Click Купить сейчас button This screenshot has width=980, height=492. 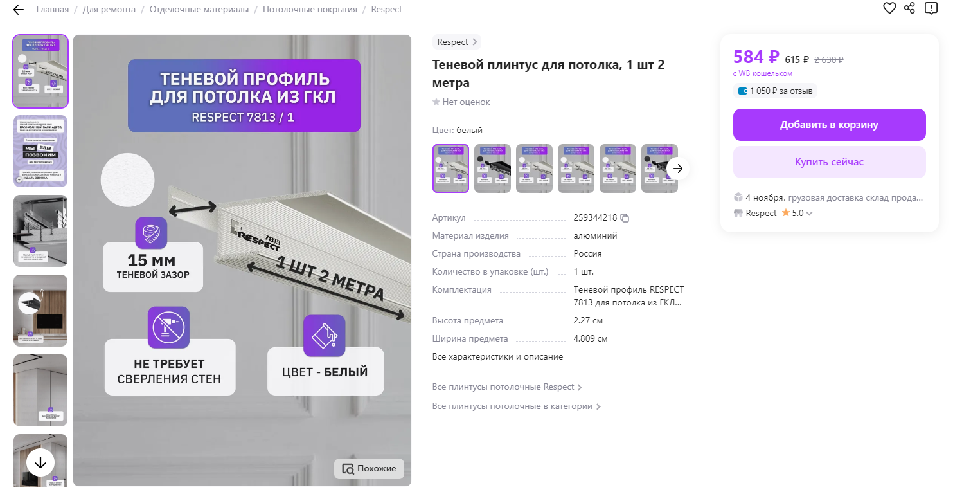pyautogui.click(x=829, y=162)
